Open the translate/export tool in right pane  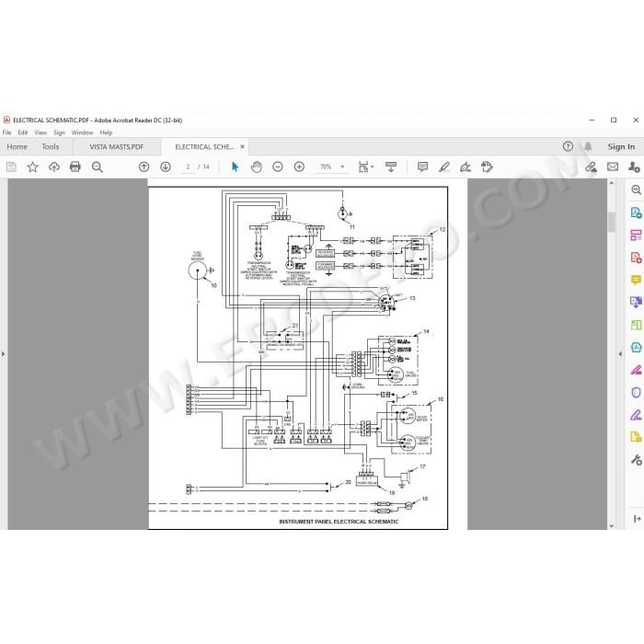[636, 303]
